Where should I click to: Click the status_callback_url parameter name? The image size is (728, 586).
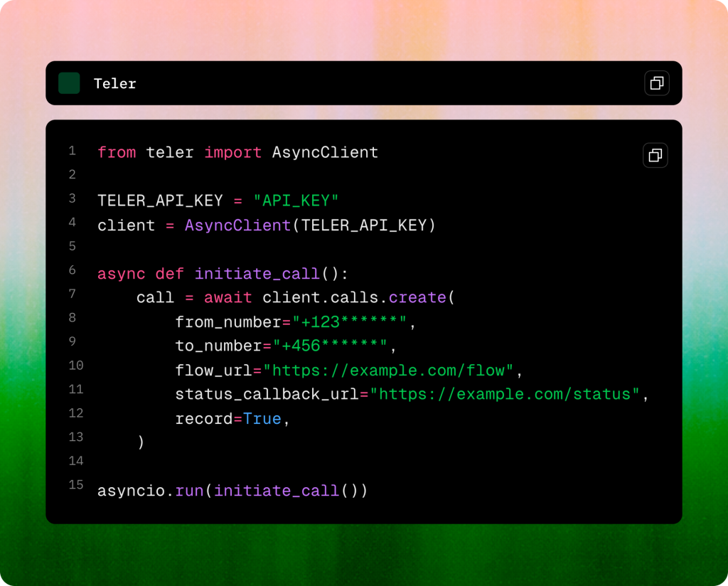(267, 395)
